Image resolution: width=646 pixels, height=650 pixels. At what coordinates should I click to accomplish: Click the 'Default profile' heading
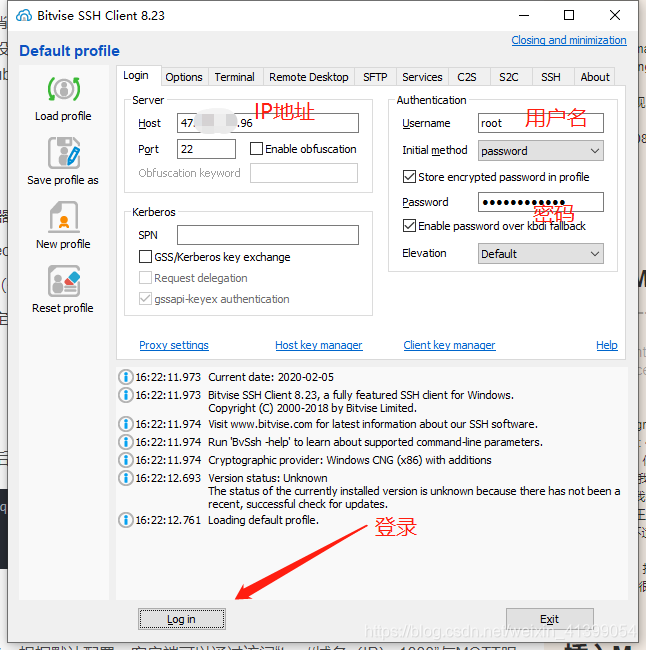69,51
